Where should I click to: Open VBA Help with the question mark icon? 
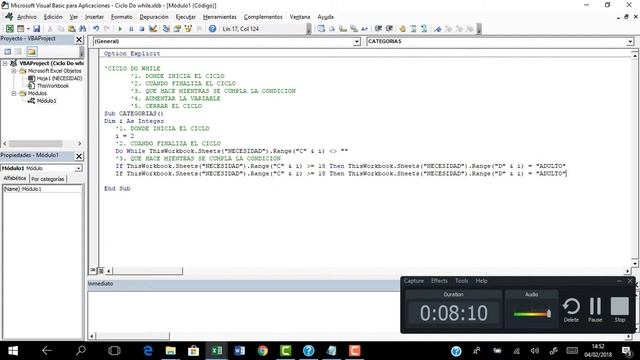212,29
